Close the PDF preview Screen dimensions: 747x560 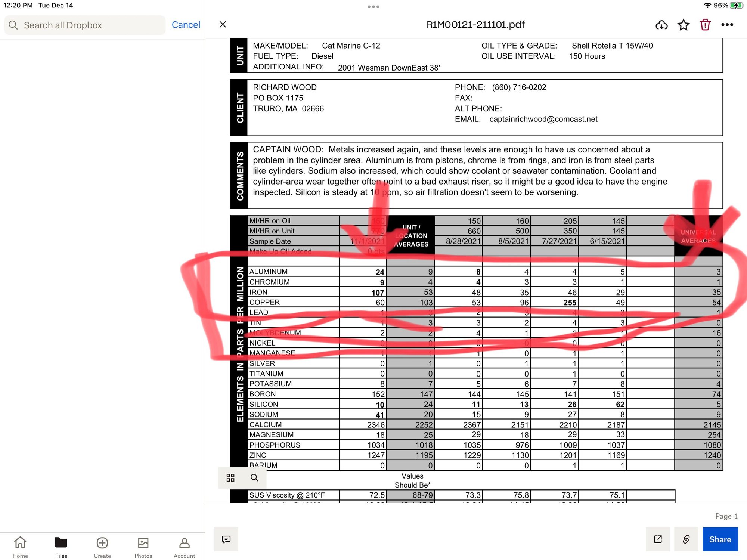223,25
